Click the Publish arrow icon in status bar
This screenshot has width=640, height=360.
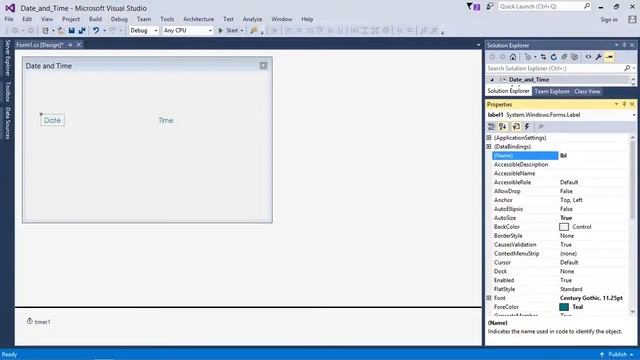point(602,354)
